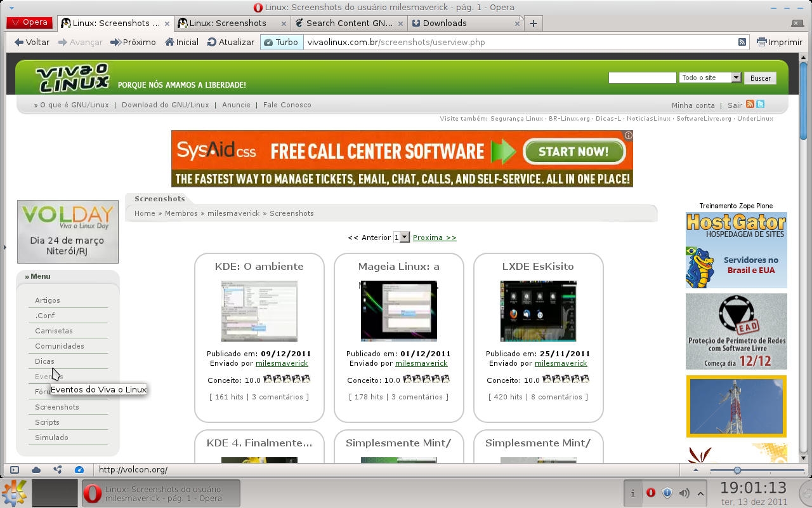Click the zoom slider handle in status bar
Viewport: 812px width, 508px height.
coord(737,470)
